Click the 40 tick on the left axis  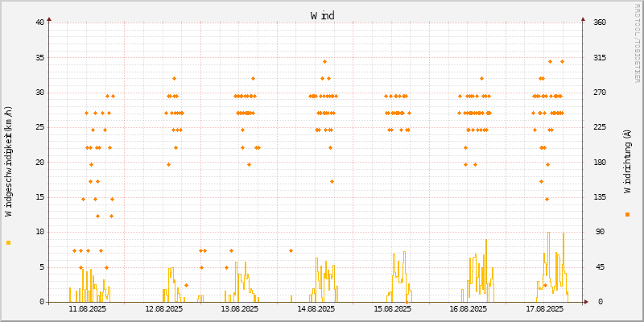click(x=39, y=23)
